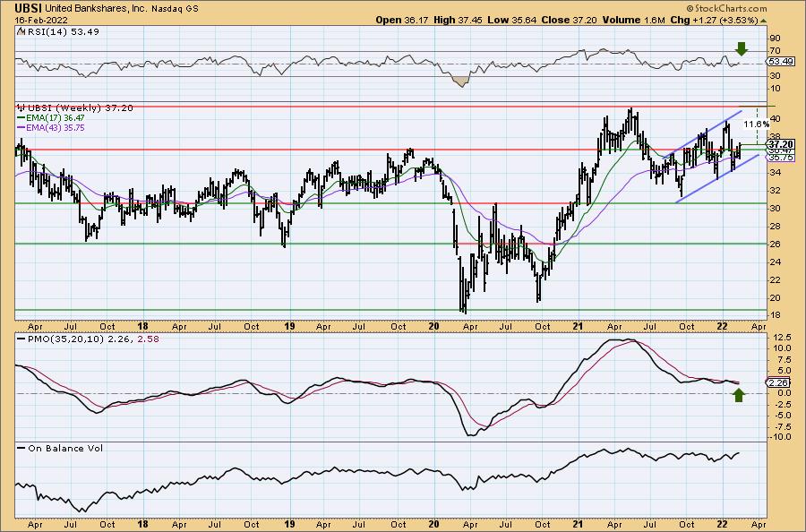
Task: Click the UBSI ticker symbol title
Action: click(x=29, y=8)
